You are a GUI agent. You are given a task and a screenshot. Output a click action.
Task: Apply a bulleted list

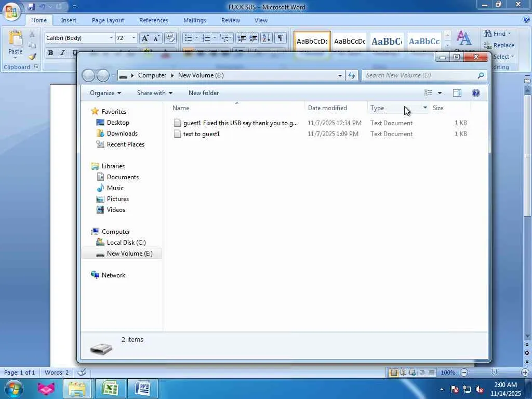[x=188, y=37]
